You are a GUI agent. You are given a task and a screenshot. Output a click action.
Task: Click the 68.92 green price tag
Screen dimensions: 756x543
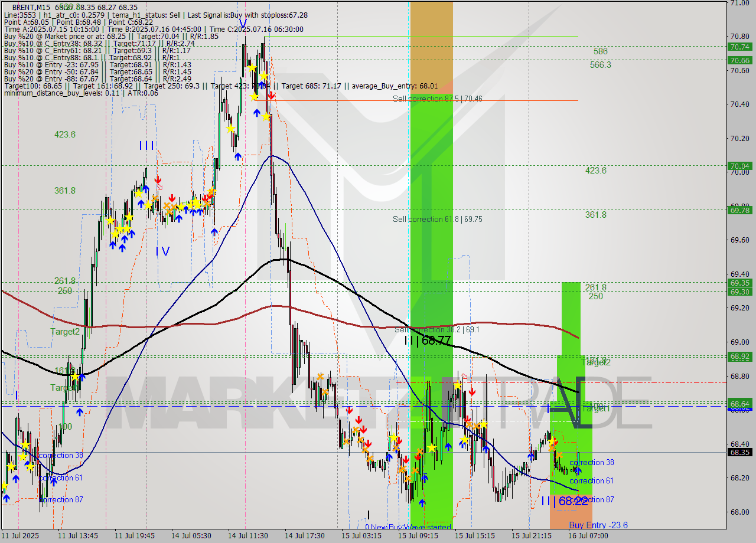(739, 356)
